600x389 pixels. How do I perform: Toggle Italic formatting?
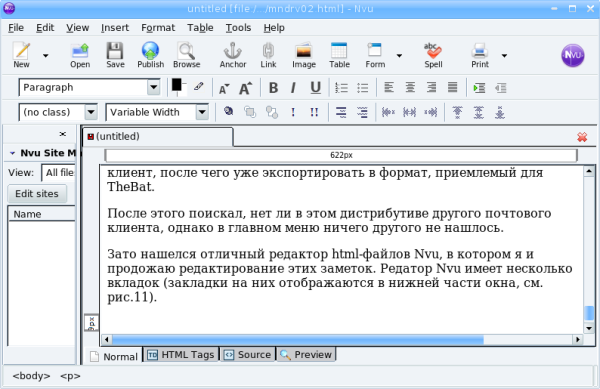[x=293, y=88]
